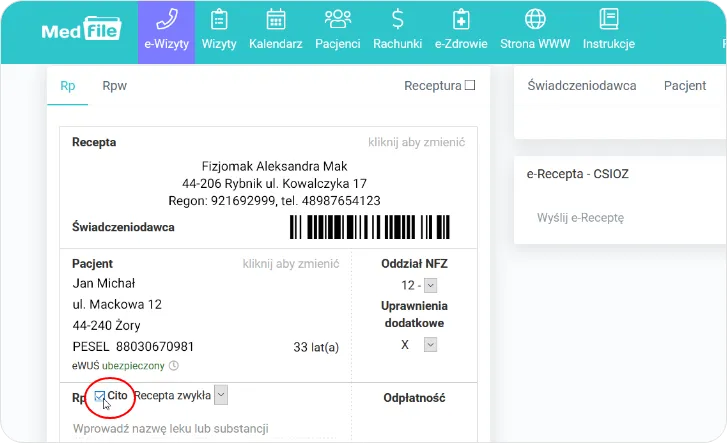Open Strona WWW globe icon
Image resolution: width=727 pixels, height=443 pixels.
click(535, 20)
